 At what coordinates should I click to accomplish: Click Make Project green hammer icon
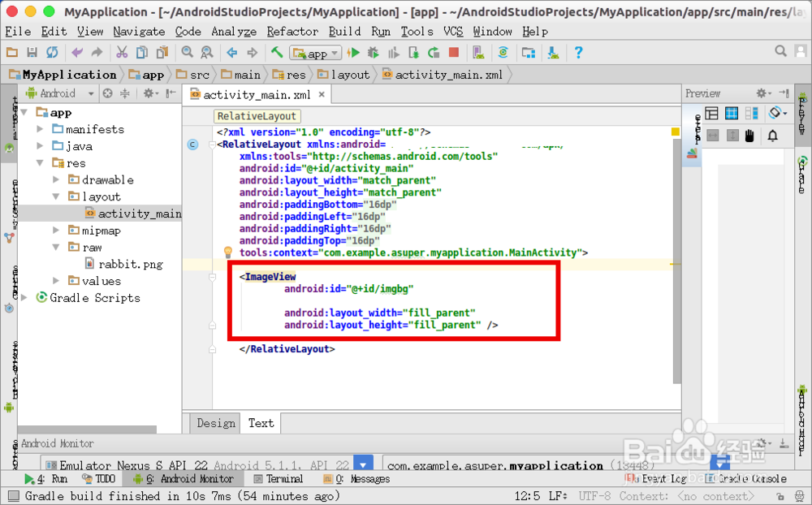pos(277,52)
